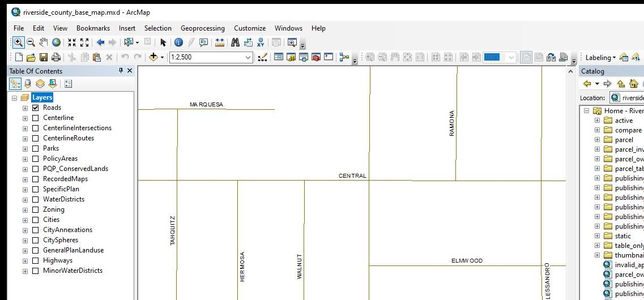The width and height of the screenshot is (644, 300).
Task: Click the Full Extent globe icon
Action: pyautogui.click(x=57, y=42)
